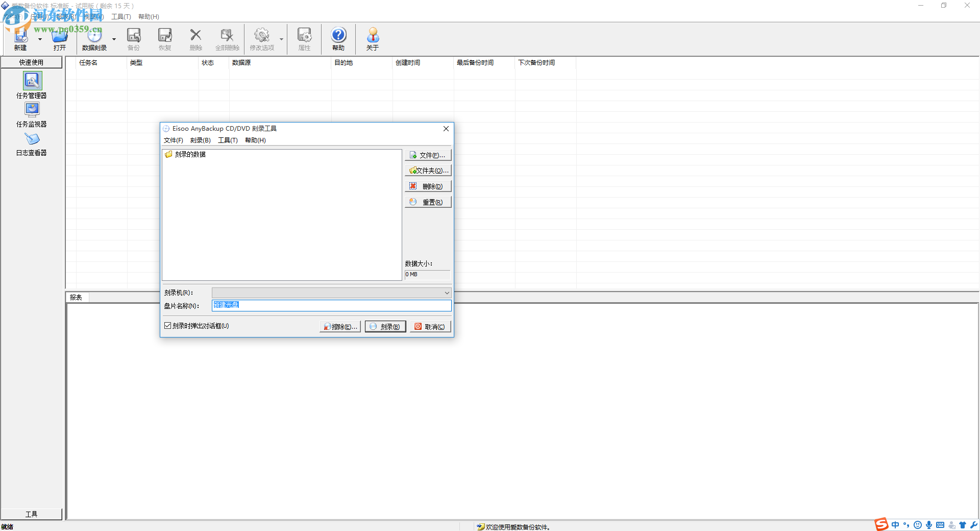This screenshot has width=980, height=531.
Task: Open 日志查看器 in the sidebar
Action: click(x=32, y=144)
